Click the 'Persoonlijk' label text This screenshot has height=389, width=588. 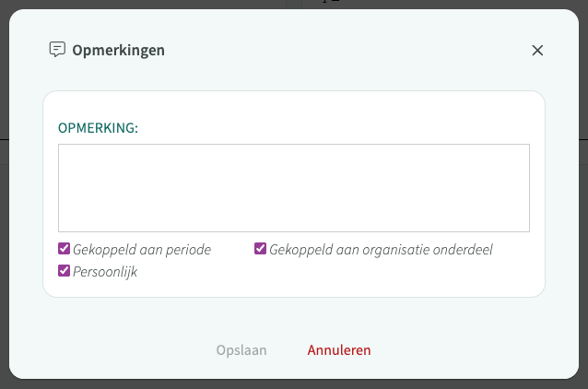click(x=105, y=272)
